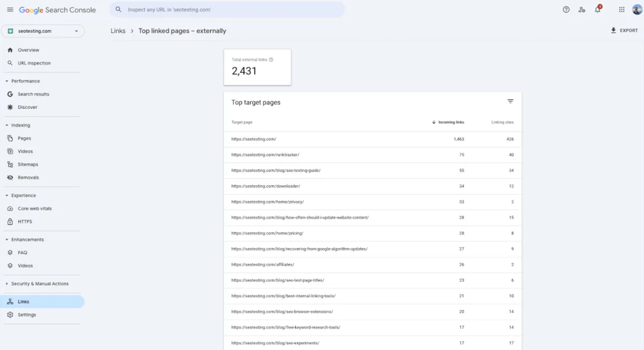Collapse the Performance section
The width and height of the screenshot is (644, 350).
click(6, 81)
